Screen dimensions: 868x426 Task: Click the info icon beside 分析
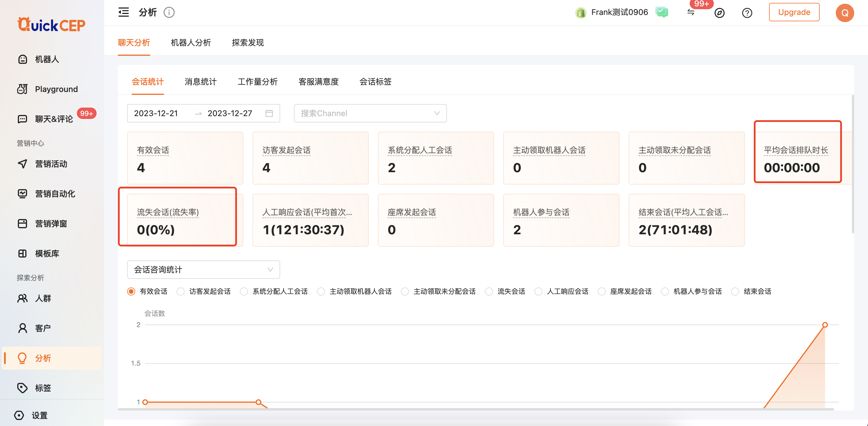point(169,12)
